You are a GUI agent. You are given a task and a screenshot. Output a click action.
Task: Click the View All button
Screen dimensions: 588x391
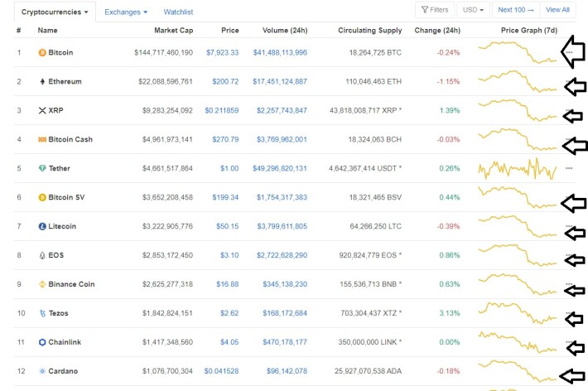point(557,10)
